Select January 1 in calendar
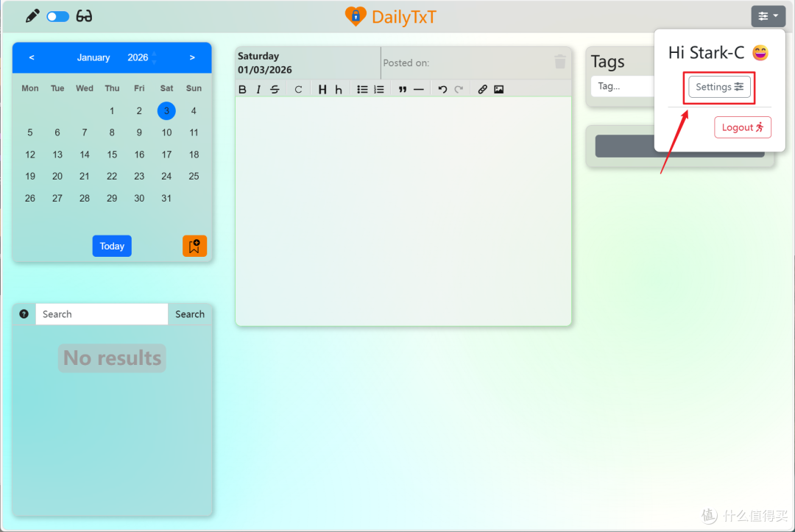 tap(112, 111)
